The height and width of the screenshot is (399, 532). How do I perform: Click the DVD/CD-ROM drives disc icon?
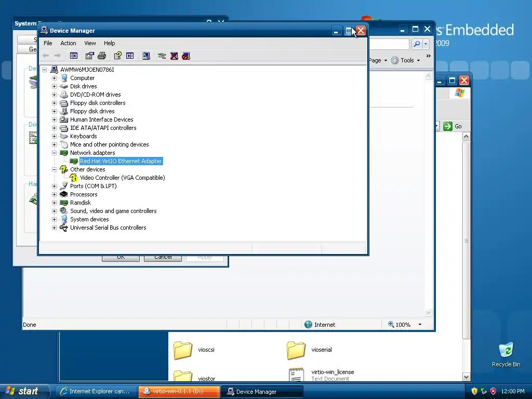pyautogui.click(x=64, y=95)
